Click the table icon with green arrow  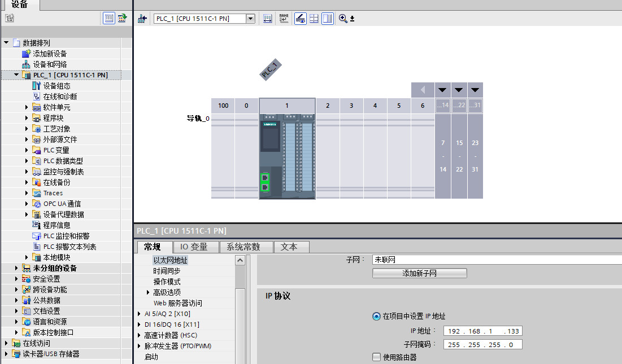(122, 18)
